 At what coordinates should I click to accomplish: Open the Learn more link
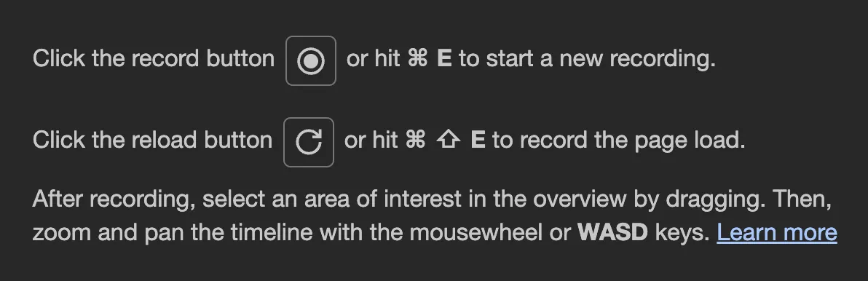[777, 232]
